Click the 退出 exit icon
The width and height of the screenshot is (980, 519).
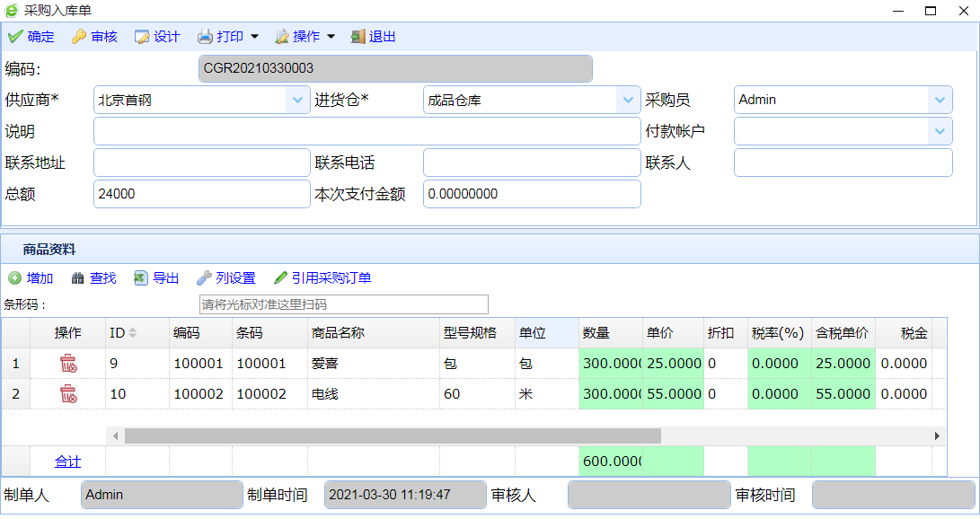358,37
